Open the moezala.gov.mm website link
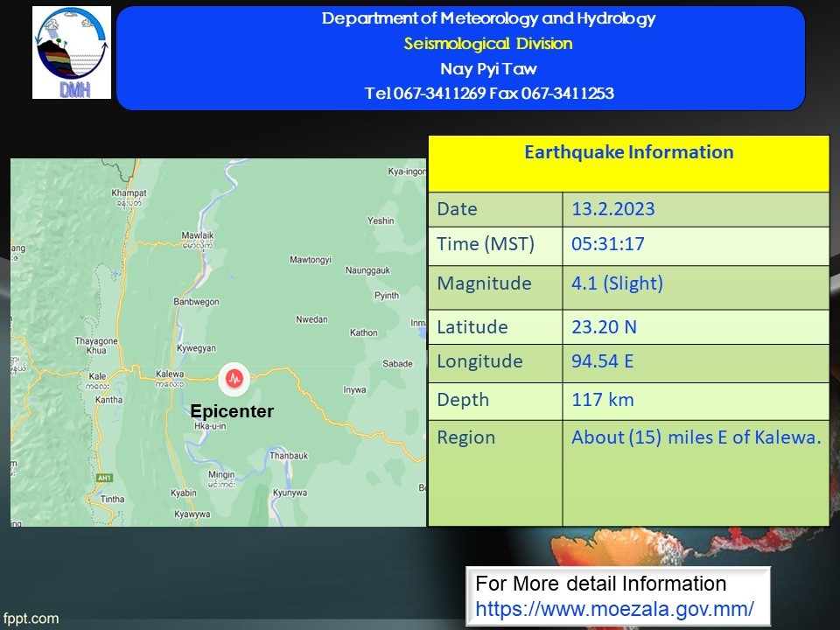The image size is (840, 630). click(614, 606)
